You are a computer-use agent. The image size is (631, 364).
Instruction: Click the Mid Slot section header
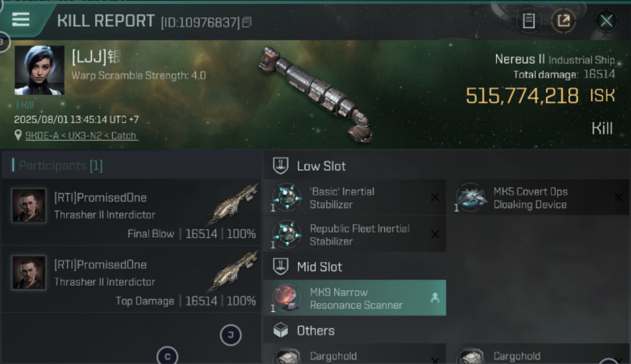319,267
